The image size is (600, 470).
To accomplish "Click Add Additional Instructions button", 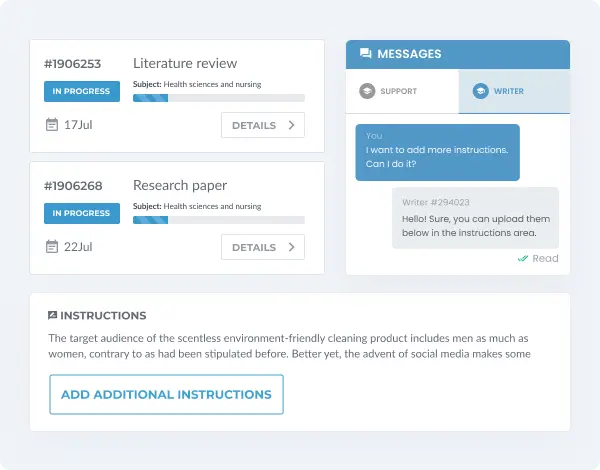I will (x=166, y=394).
